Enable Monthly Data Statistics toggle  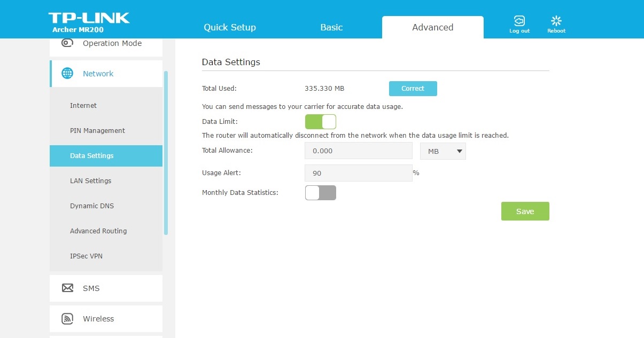tap(320, 193)
